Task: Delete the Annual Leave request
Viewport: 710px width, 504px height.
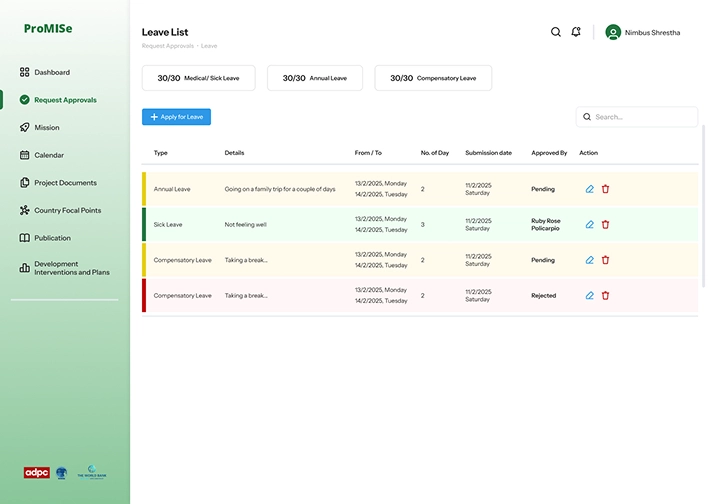Action: coord(605,189)
